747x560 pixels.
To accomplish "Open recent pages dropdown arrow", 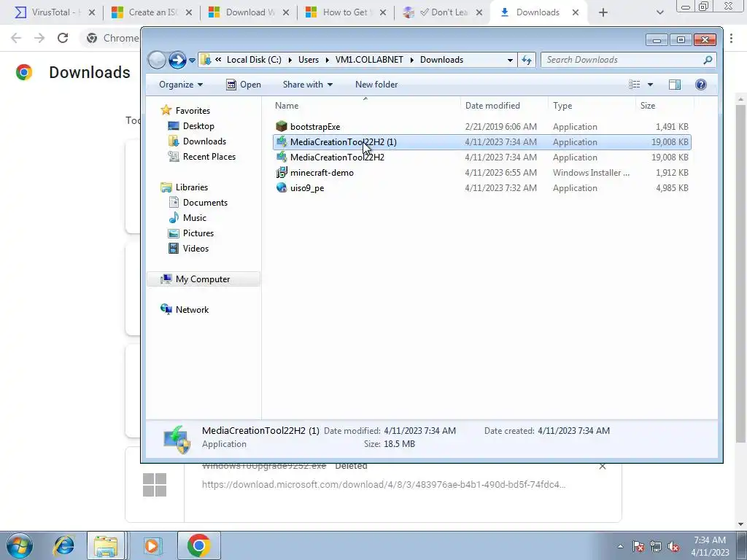I will pyautogui.click(x=192, y=61).
